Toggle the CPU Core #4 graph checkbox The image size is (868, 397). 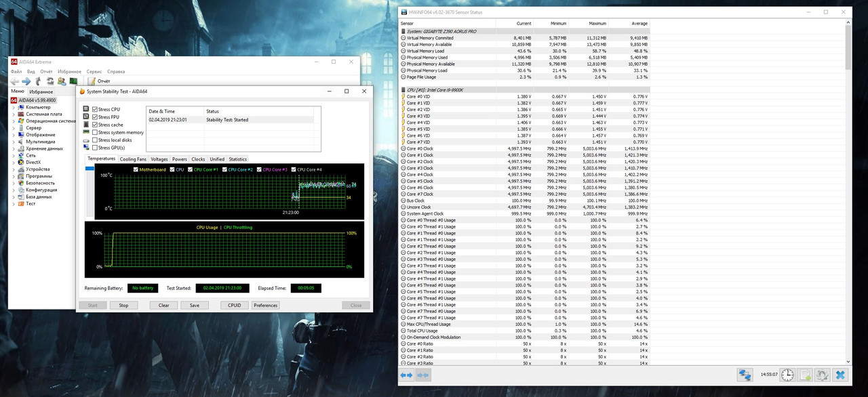click(x=293, y=169)
